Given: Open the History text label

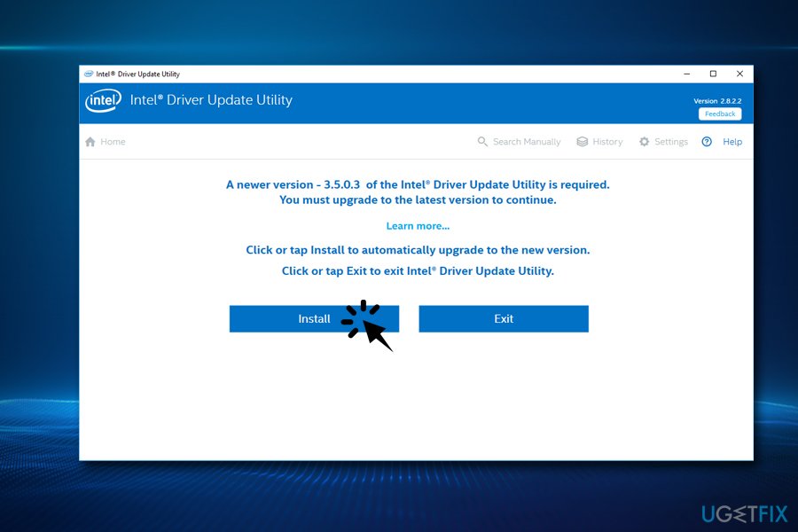Looking at the screenshot, I should 607,142.
